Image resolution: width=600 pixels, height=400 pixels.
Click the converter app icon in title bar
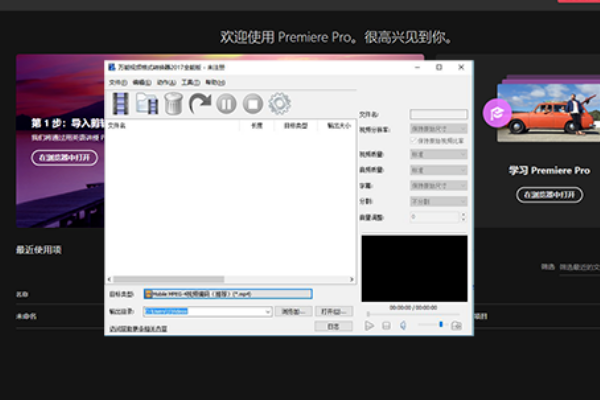click(x=112, y=67)
